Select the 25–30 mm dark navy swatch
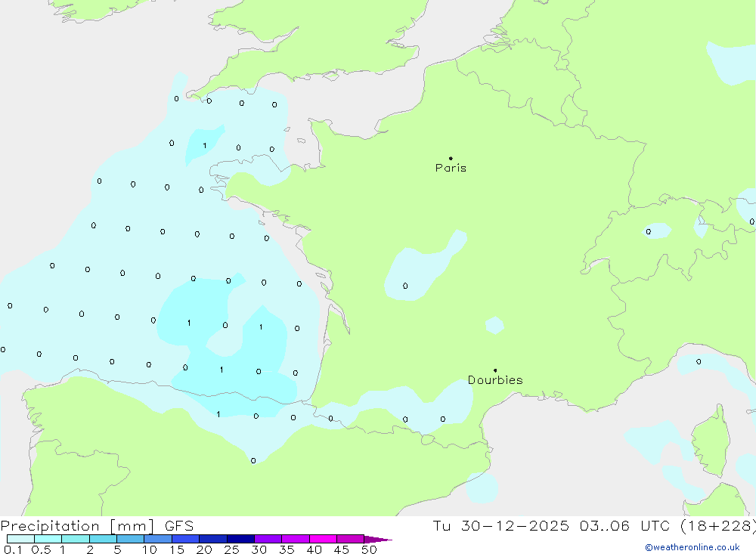 click(240, 539)
